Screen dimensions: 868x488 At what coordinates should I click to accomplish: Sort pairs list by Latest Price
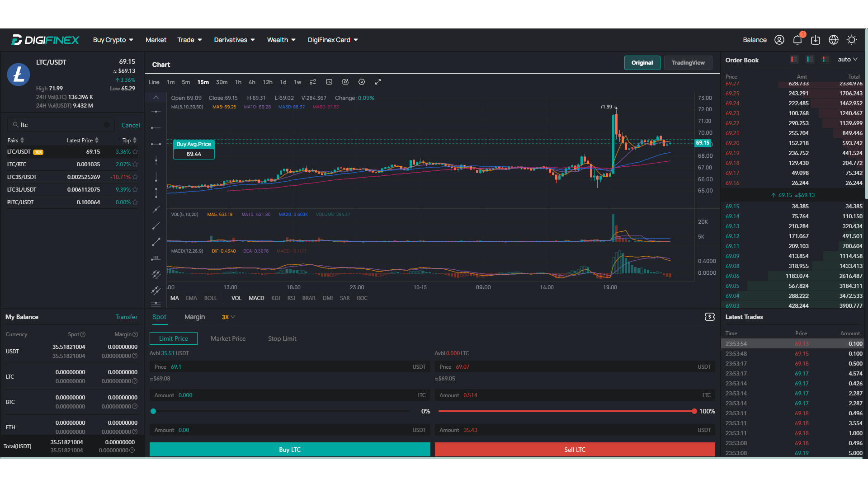coord(83,141)
